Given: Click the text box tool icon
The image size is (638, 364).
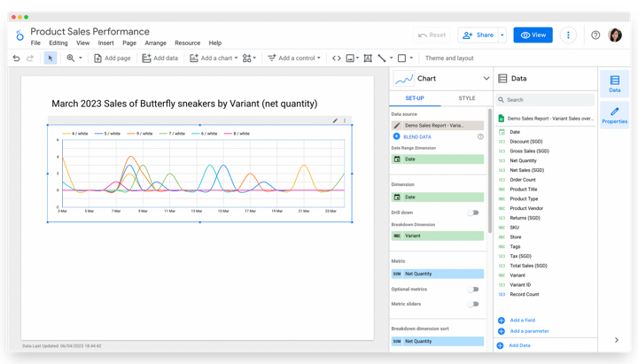Looking at the screenshot, I should point(368,58).
